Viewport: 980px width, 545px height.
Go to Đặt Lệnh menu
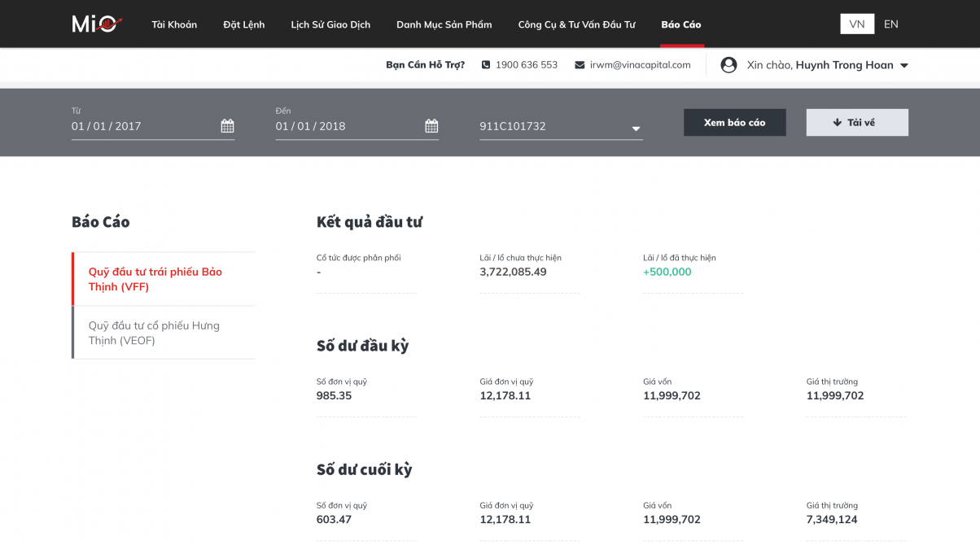pos(244,24)
